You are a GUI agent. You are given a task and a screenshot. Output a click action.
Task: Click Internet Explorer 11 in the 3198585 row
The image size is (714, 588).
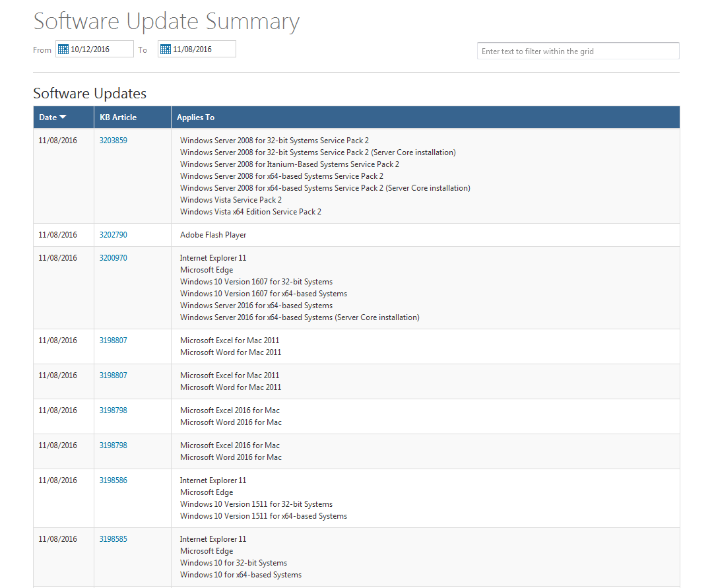[213, 539]
